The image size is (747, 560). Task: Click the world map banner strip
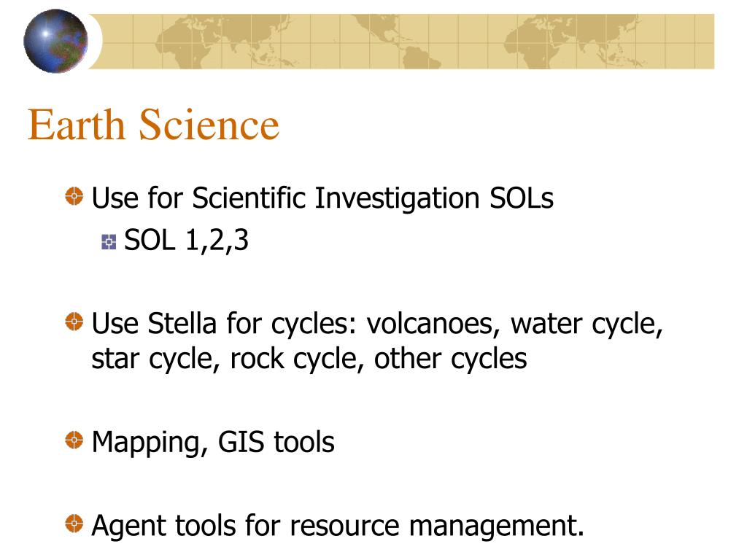tap(402, 42)
